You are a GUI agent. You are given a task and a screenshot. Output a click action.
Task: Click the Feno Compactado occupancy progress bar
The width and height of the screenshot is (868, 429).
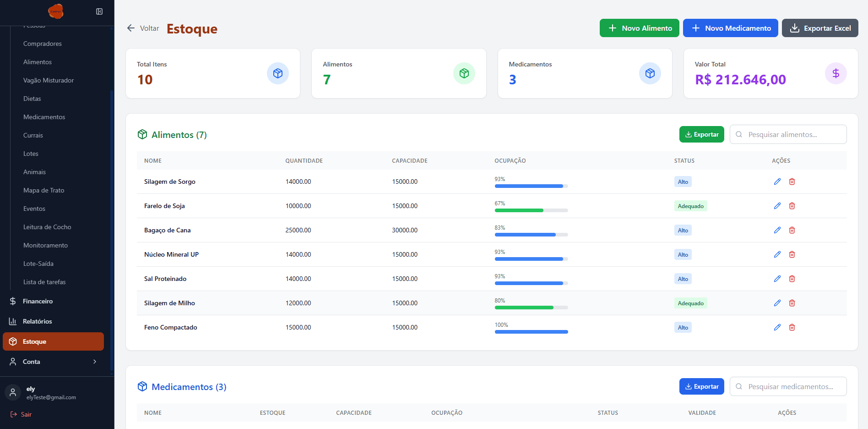click(x=531, y=332)
